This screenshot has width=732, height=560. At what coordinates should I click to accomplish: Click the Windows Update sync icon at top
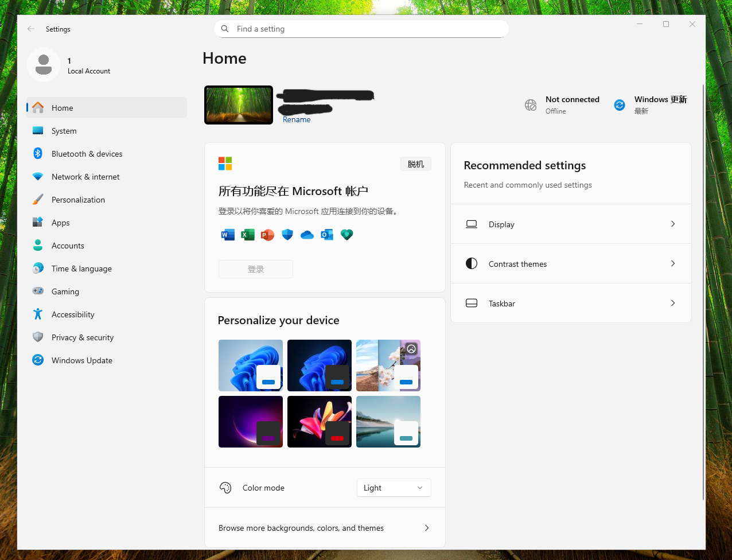pos(620,105)
